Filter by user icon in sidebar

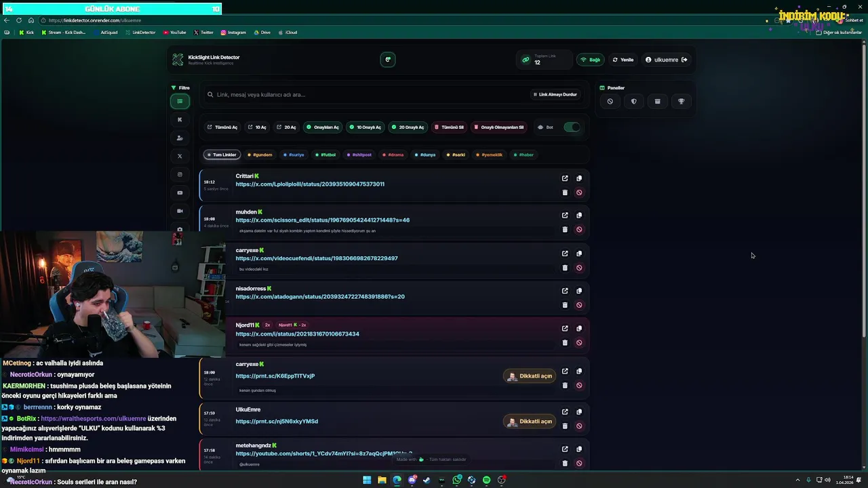(180, 138)
